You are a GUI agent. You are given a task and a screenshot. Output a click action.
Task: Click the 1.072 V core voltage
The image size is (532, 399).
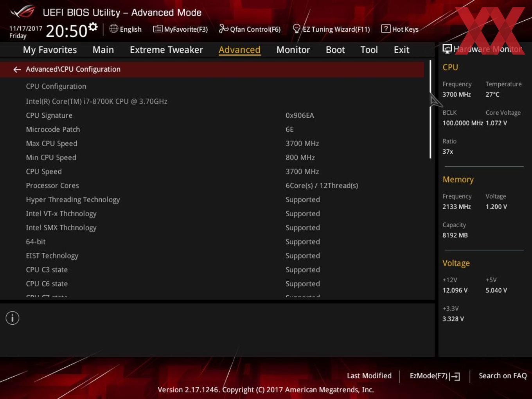click(496, 123)
